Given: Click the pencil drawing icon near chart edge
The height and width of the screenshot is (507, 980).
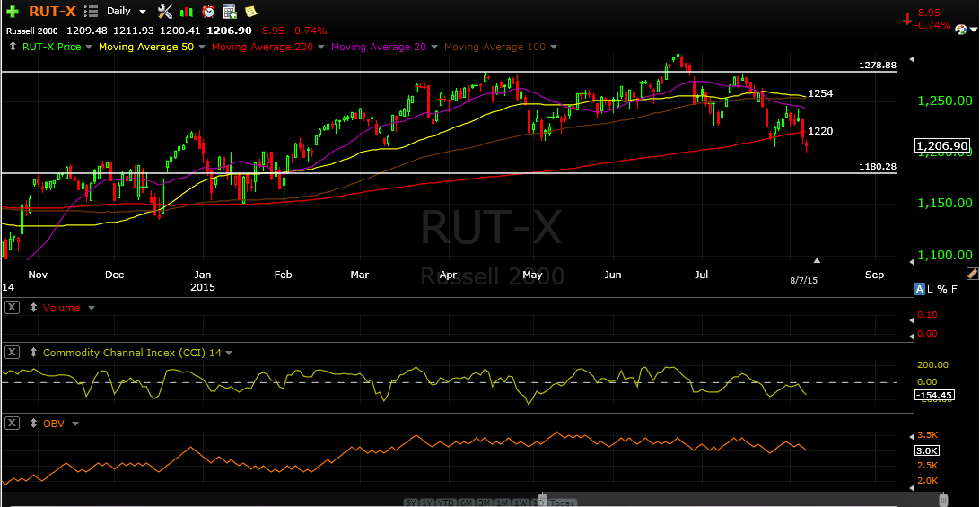Looking at the screenshot, I should tap(972, 273).
